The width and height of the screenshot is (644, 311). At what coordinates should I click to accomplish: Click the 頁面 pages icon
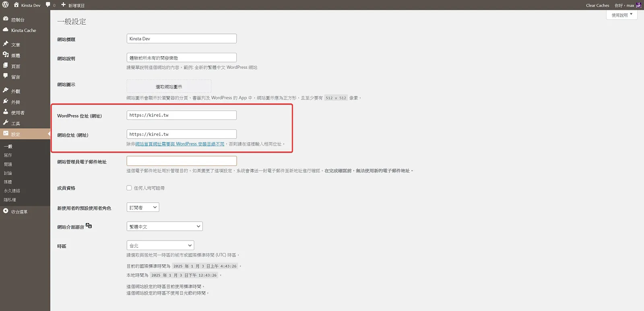pyautogui.click(x=6, y=66)
